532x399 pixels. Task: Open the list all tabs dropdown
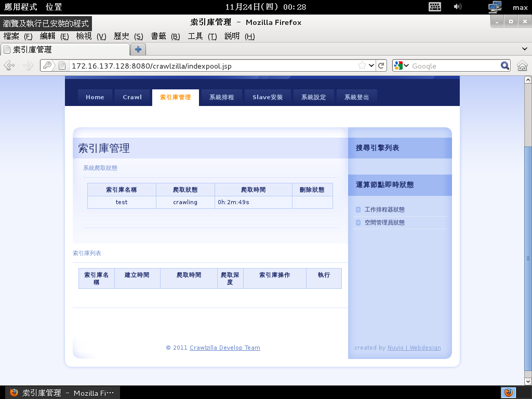(x=525, y=49)
